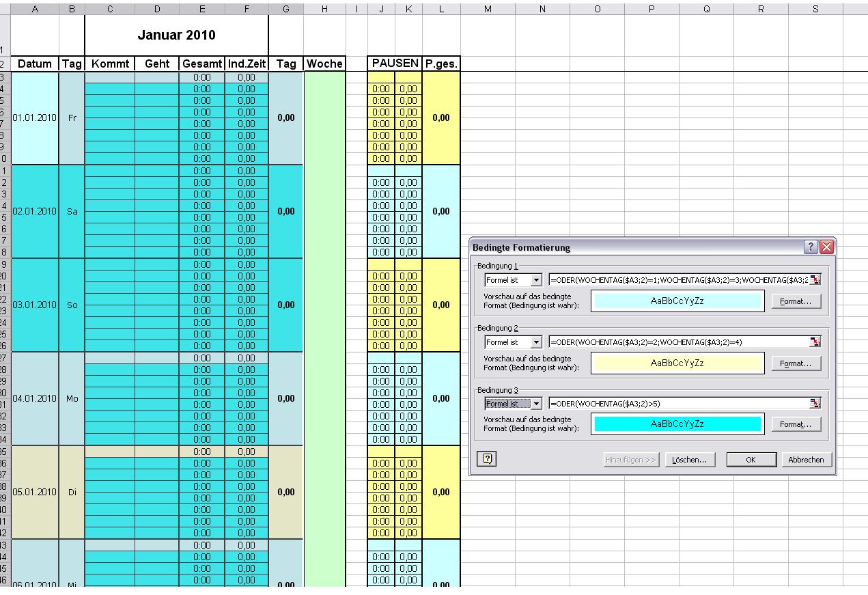Select column E header

[201, 8]
